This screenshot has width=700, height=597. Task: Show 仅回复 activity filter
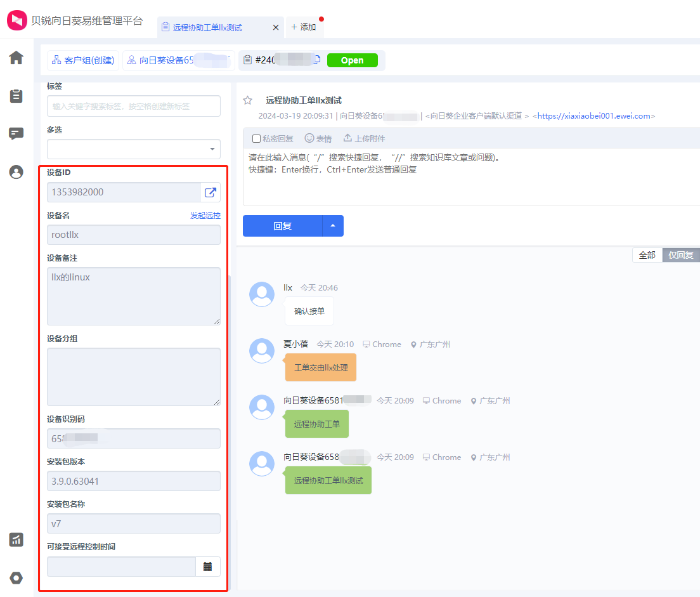click(x=681, y=255)
